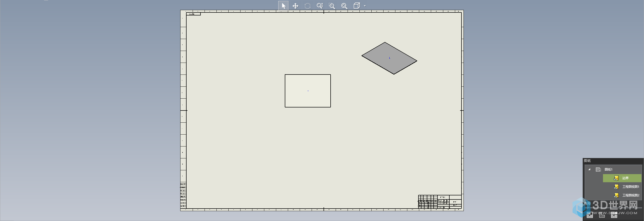Choose the Pan view tool

(295, 6)
